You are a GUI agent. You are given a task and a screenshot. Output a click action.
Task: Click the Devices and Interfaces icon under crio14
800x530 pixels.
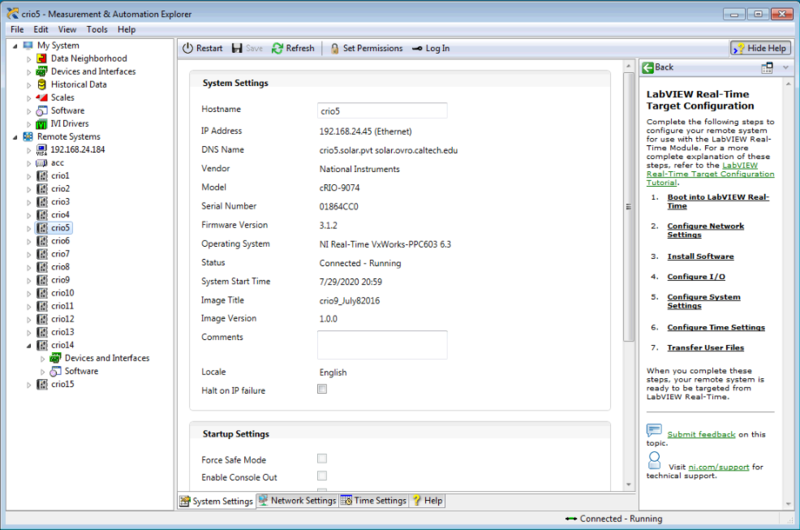[x=55, y=358]
